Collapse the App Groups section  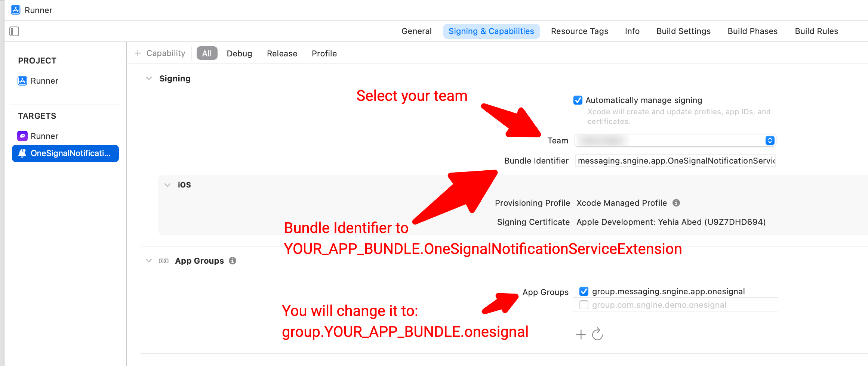pos(149,261)
